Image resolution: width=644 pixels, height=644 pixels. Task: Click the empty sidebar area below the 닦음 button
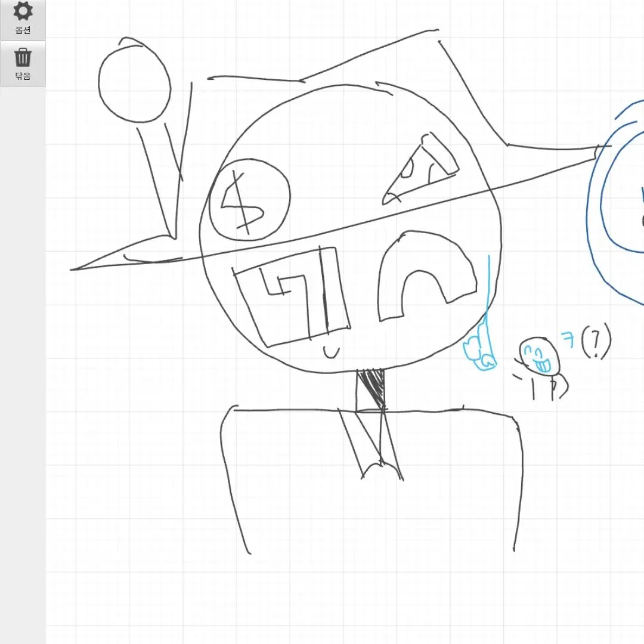pyautogui.click(x=23, y=358)
